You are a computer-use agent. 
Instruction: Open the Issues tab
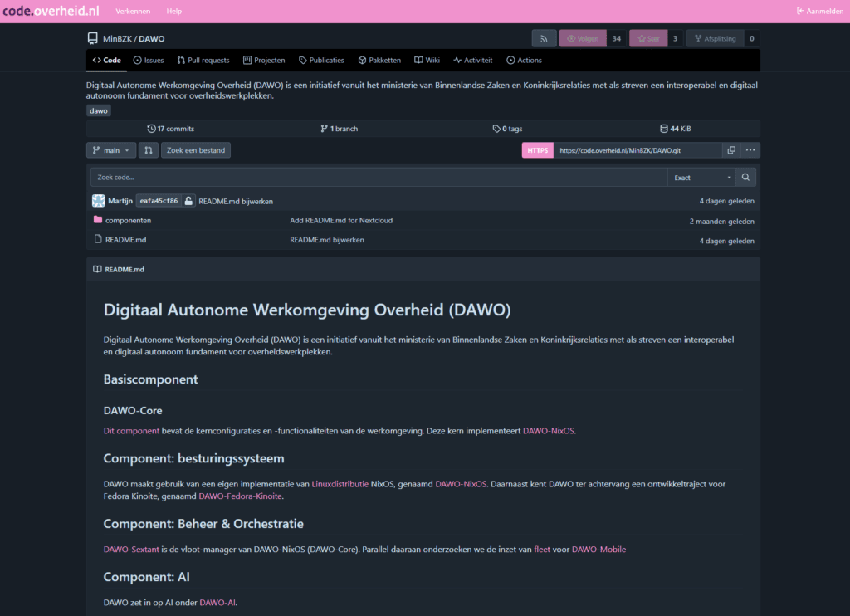coord(149,61)
